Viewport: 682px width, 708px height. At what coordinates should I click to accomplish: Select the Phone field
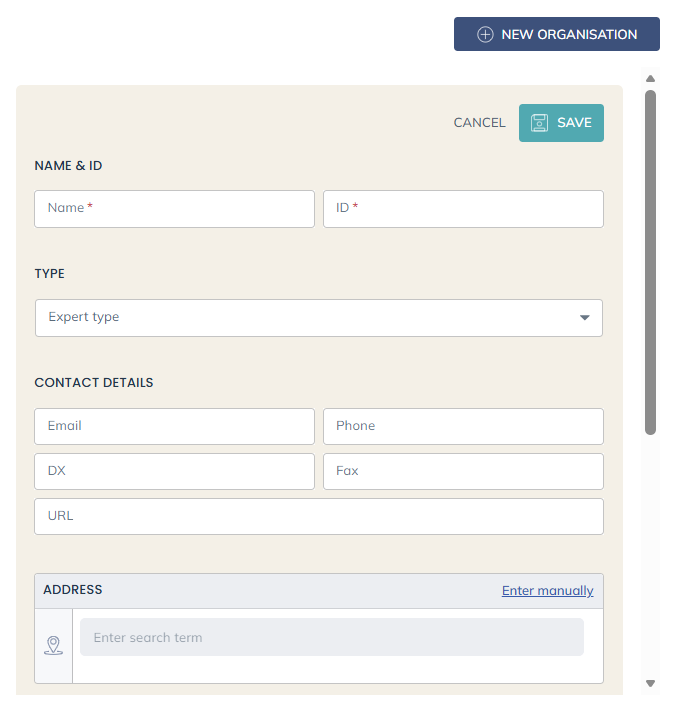click(x=463, y=426)
